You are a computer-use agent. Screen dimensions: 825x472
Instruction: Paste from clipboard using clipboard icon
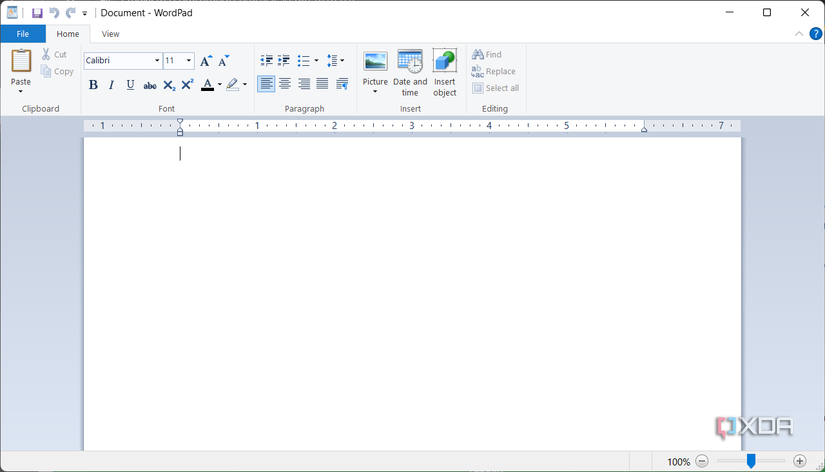pos(21,62)
